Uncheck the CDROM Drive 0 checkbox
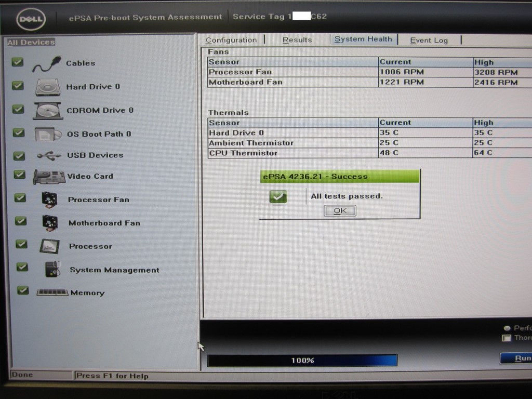The width and height of the screenshot is (532, 399). click(x=18, y=109)
